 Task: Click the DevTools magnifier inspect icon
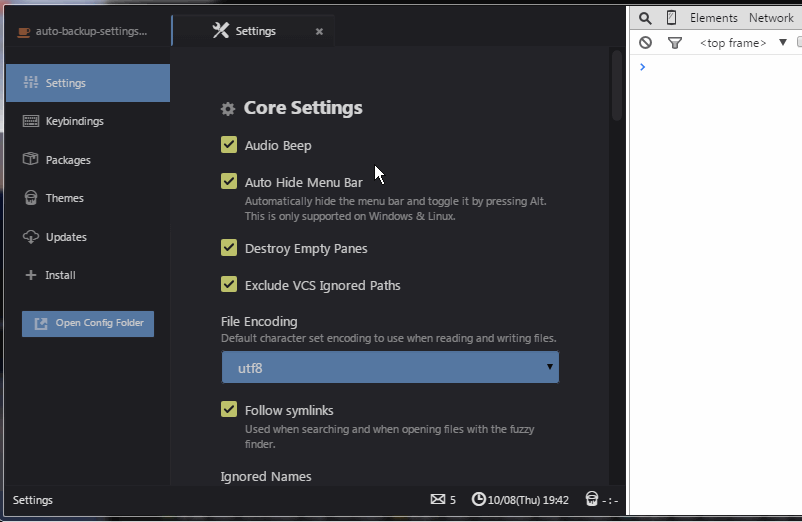point(645,18)
